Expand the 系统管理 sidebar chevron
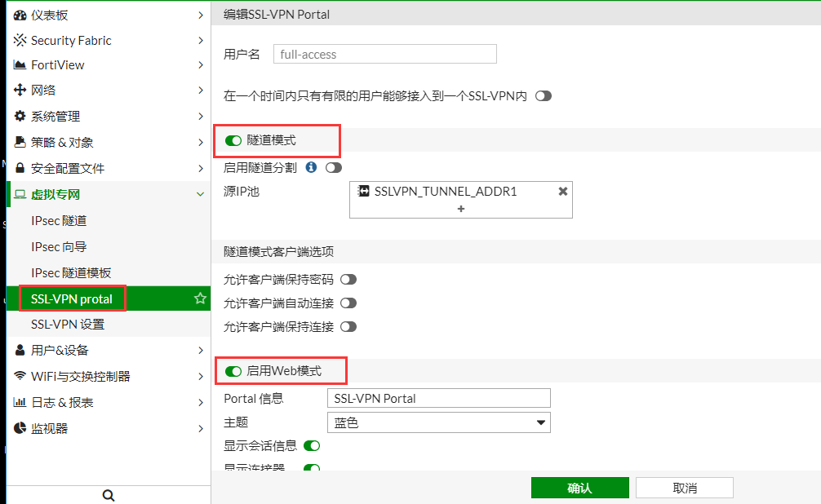Viewport: 821px width, 504px height. tap(201, 116)
